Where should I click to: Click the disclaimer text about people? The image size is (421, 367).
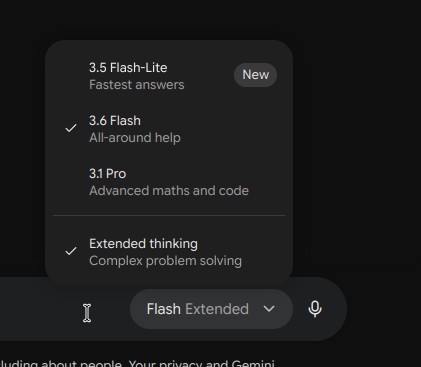pyautogui.click(x=62, y=363)
